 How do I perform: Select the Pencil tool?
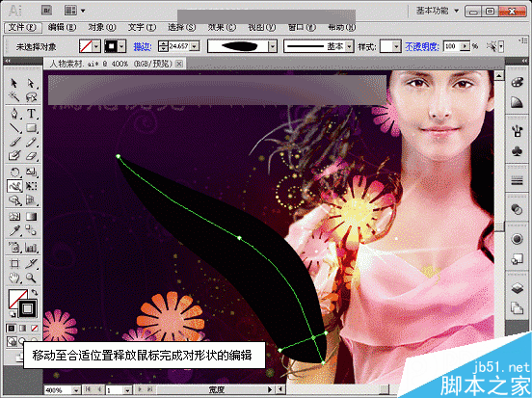pyautogui.click(x=31, y=142)
